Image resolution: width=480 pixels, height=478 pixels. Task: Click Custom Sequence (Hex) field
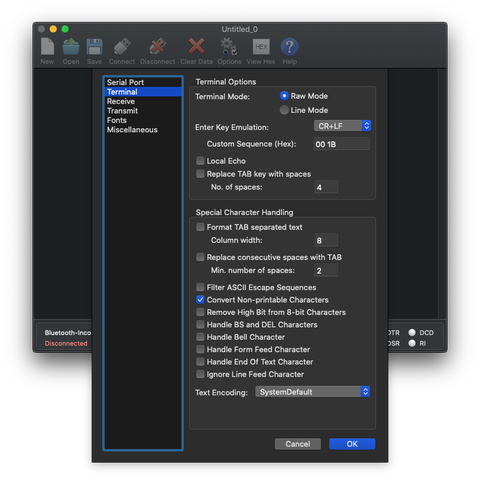pyautogui.click(x=341, y=144)
